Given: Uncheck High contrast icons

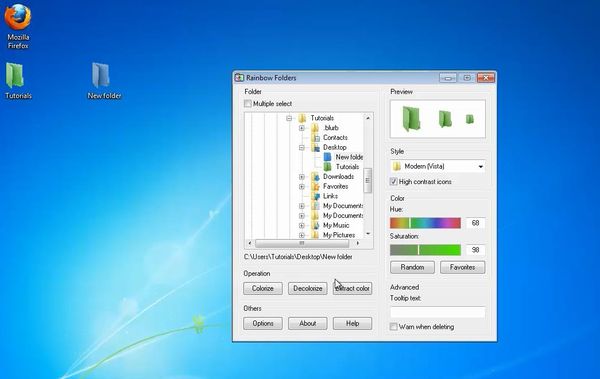Looking at the screenshot, I should point(393,181).
